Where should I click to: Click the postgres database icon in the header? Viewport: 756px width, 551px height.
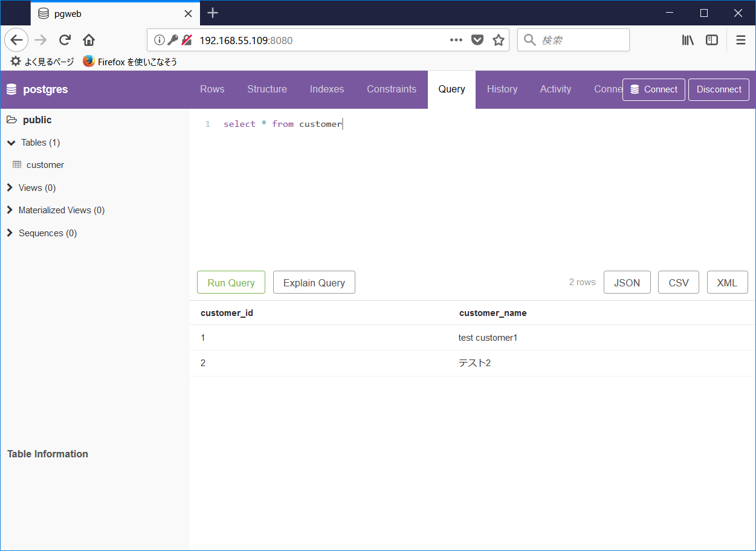click(x=11, y=89)
